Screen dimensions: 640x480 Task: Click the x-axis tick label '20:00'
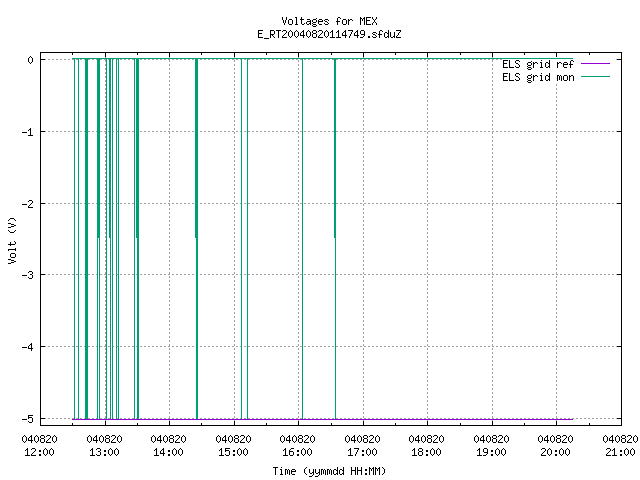point(556,452)
